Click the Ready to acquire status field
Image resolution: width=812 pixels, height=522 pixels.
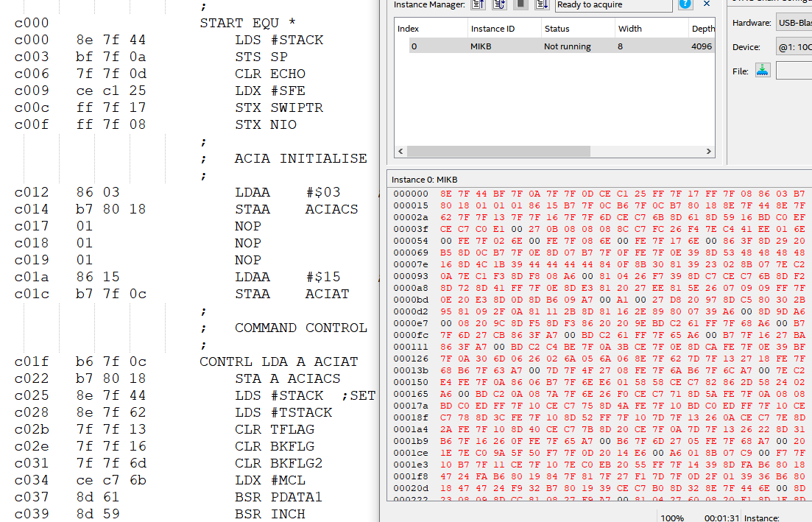pyautogui.click(x=612, y=5)
